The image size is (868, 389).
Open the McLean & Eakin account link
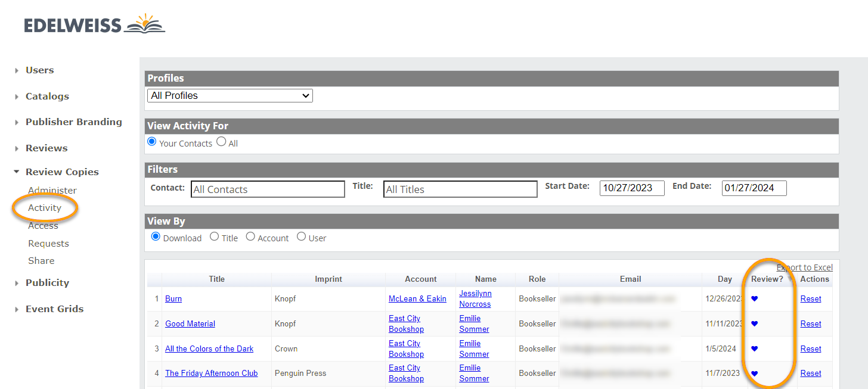417,299
